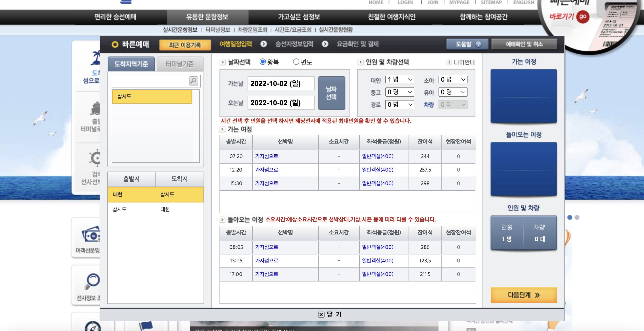Click the 날짜선택 date select button
Screen dimensions: 644x331
click(x=331, y=93)
